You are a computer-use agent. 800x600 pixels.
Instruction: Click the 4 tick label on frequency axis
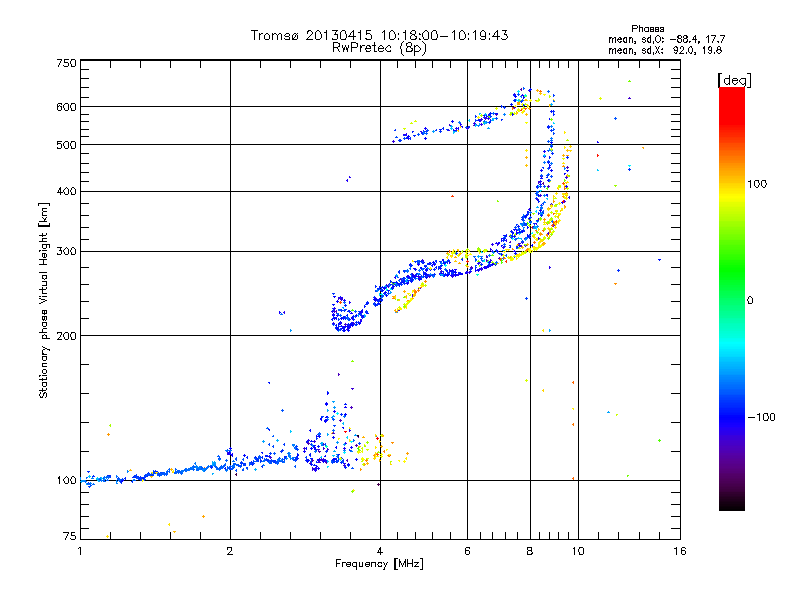click(380, 551)
